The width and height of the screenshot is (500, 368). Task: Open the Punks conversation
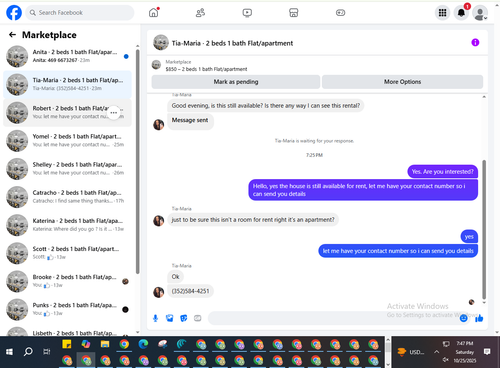point(67,309)
